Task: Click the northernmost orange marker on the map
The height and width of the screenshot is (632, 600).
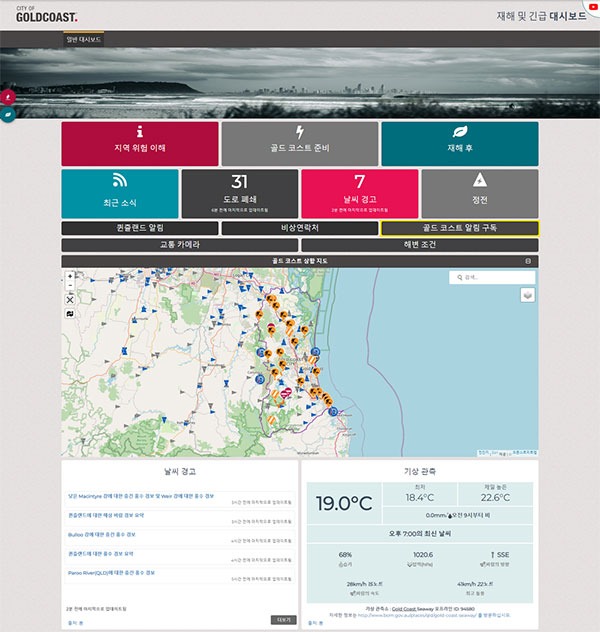Action: (x=271, y=299)
